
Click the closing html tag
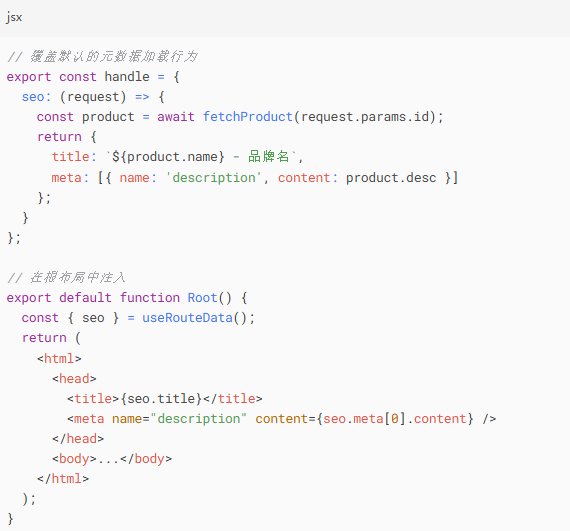point(63,479)
